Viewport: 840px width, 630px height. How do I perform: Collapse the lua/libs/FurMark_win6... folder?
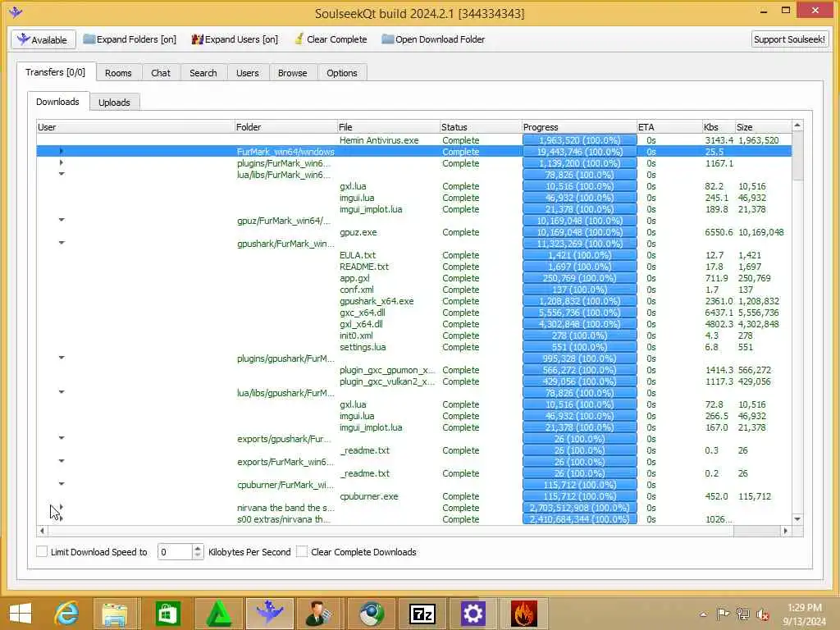61,174
